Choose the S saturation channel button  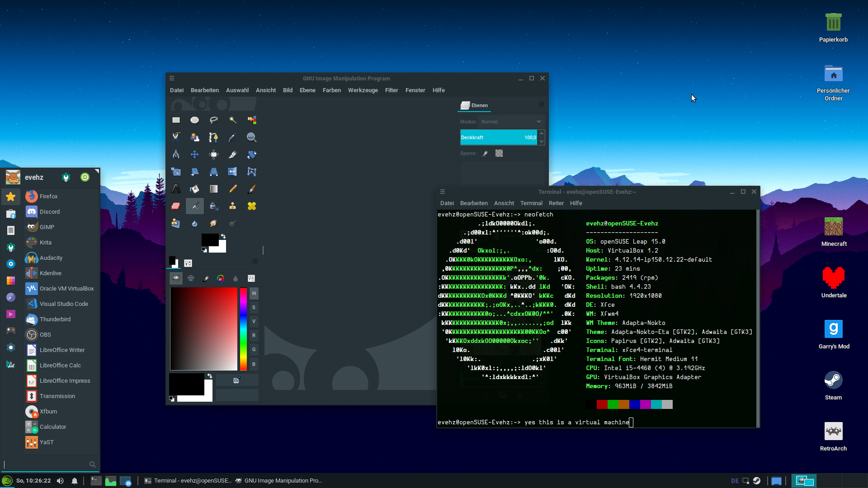(x=254, y=308)
